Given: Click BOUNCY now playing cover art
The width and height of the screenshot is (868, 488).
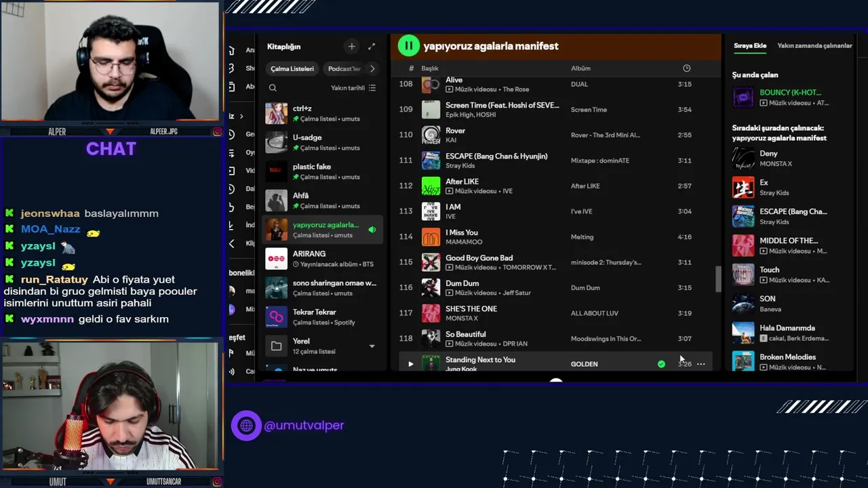Looking at the screenshot, I should tap(743, 97).
